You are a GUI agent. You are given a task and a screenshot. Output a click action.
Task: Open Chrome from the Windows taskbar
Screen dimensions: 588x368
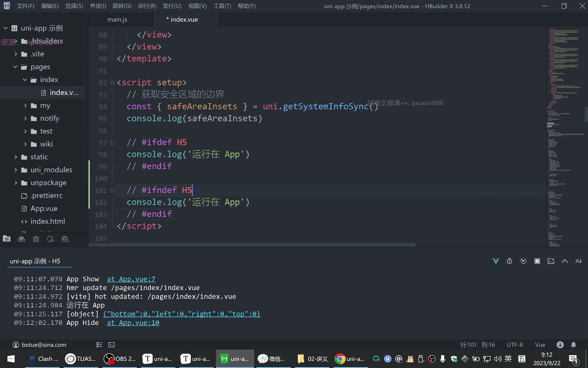[x=350, y=359]
